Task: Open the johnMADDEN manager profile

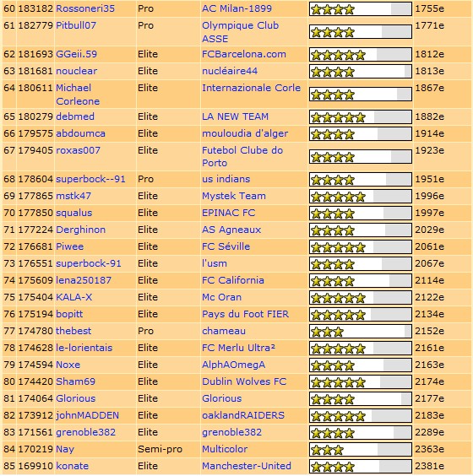Action: [x=88, y=415]
